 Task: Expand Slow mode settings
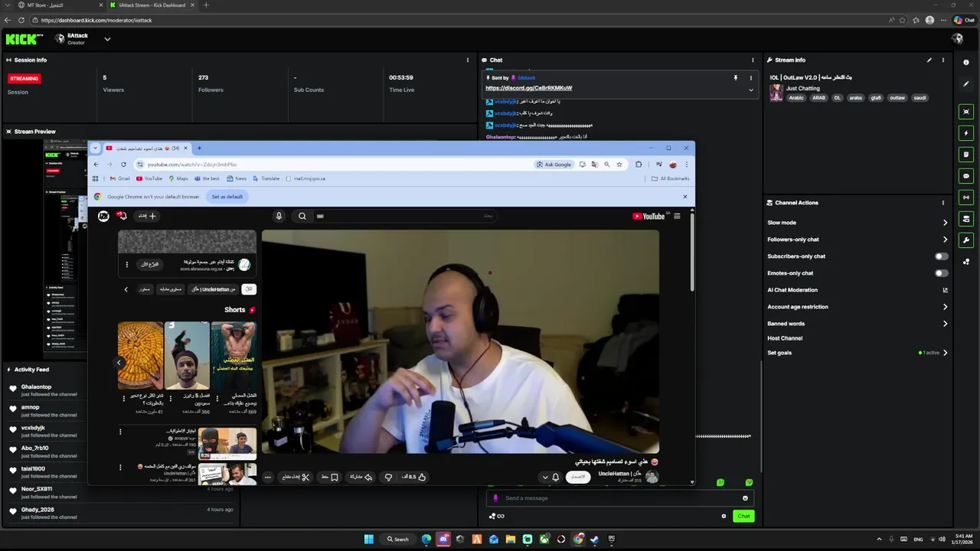point(945,223)
